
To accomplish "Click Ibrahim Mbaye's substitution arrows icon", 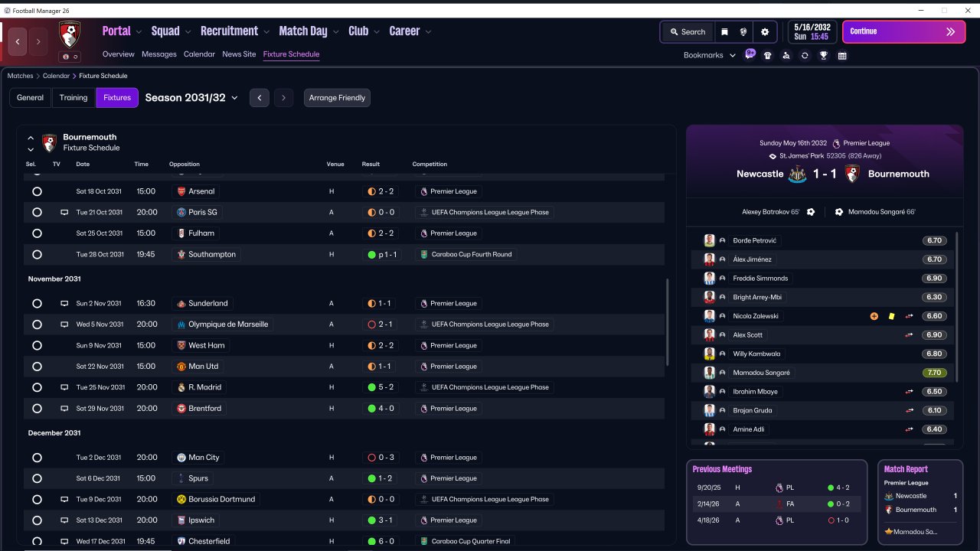I will (910, 392).
